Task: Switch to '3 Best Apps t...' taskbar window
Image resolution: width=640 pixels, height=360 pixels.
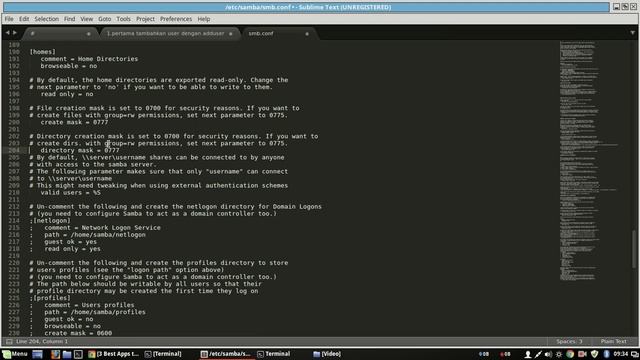Action: pos(114,354)
